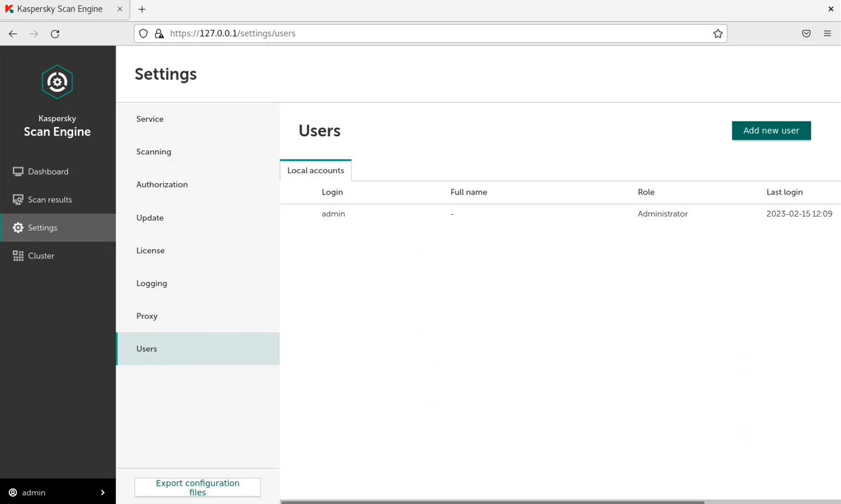The height and width of the screenshot is (504, 841).
Task: Click the site security lock icon
Action: click(x=159, y=34)
